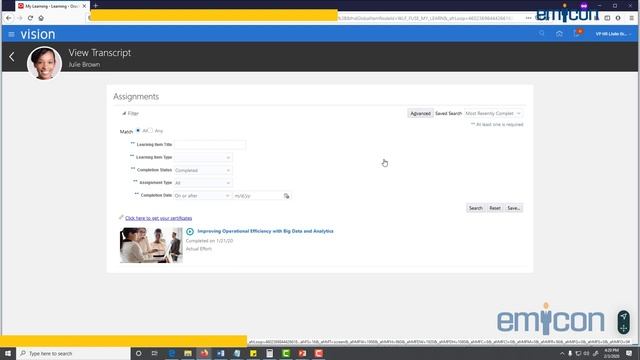640x360 pixels.
Task: Click the browser forward button
Action: tap(20, 18)
